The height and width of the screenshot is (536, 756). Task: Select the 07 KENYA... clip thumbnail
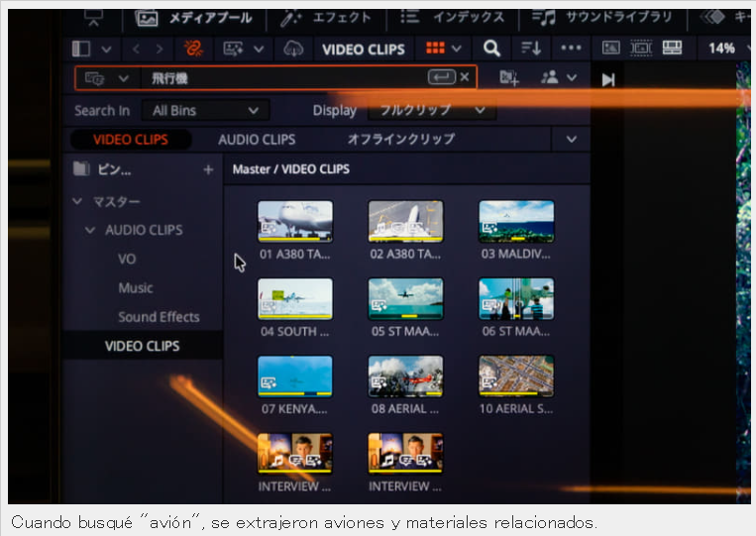pyautogui.click(x=295, y=376)
